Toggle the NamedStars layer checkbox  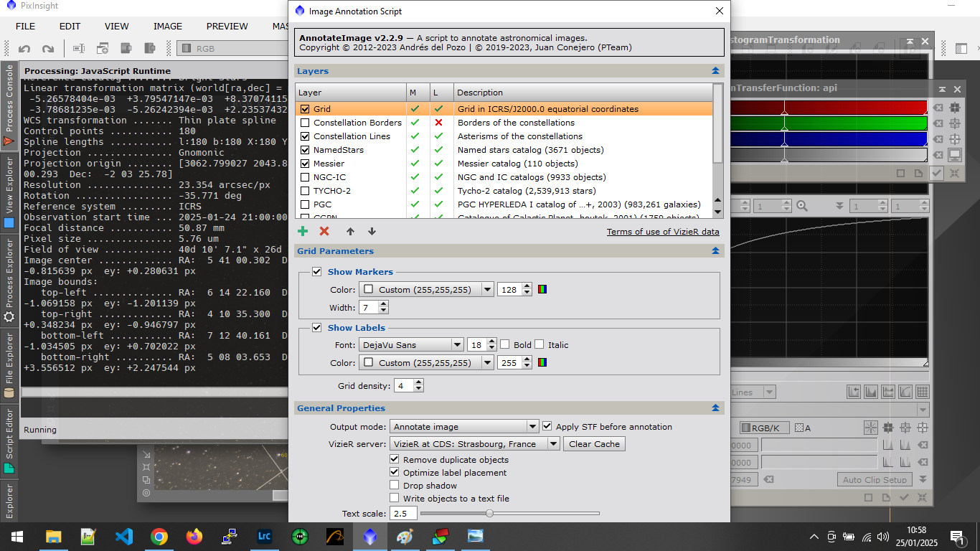(306, 150)
